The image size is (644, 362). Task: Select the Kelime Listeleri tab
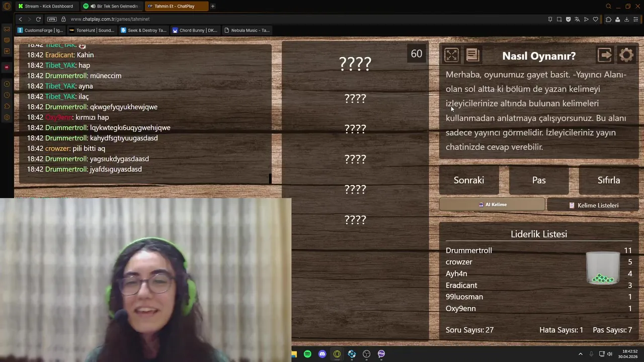click(x=593, y=205)
